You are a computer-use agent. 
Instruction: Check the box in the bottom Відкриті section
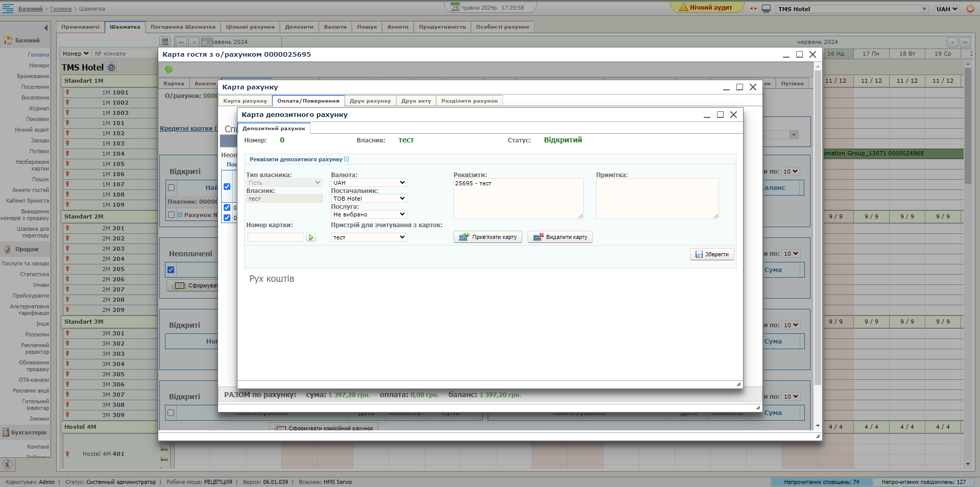point(171,412)
